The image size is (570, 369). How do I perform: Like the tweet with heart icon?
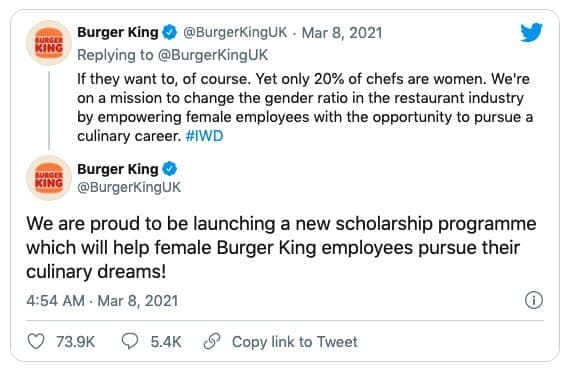(36, 341)
